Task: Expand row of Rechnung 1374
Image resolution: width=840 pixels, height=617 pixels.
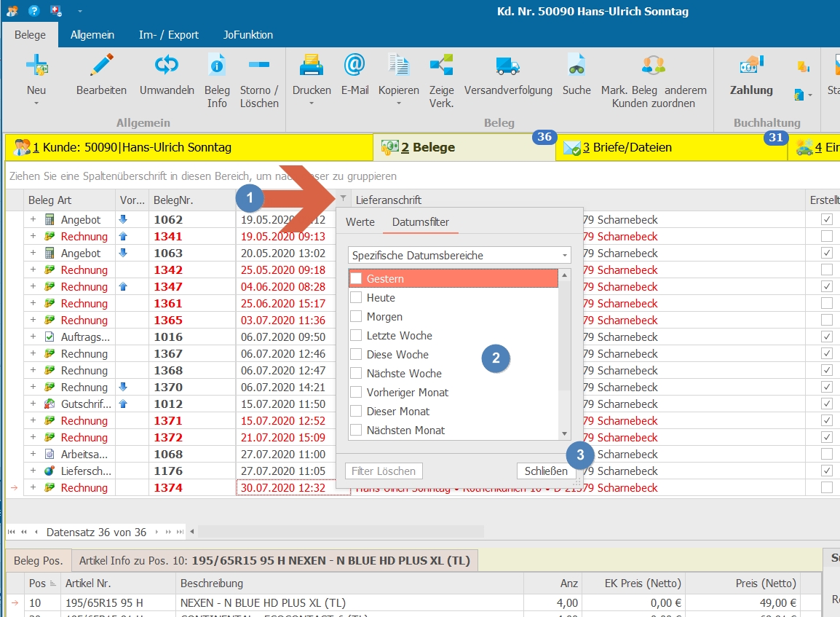Action: [33, 487]
